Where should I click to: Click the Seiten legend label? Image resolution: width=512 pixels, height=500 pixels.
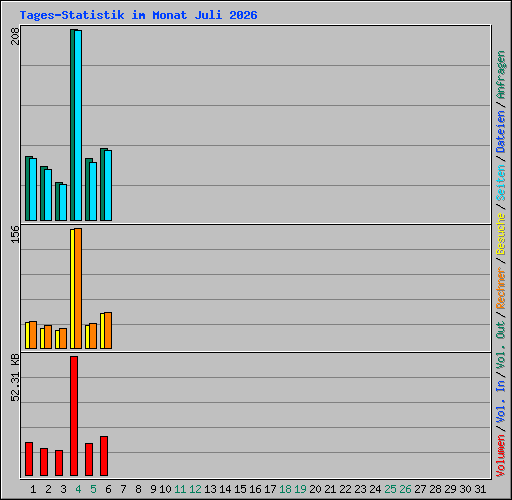click(x=501, y=183)
